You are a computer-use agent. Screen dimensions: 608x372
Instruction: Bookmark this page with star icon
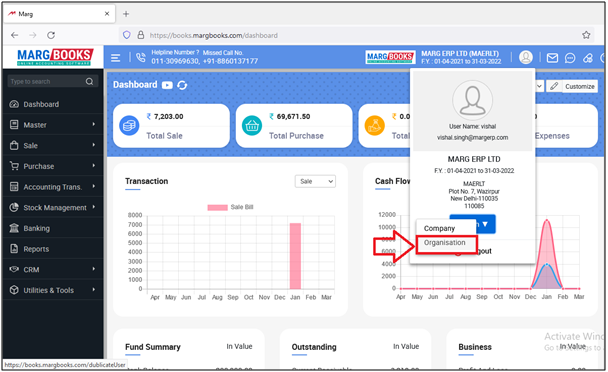pos(586,35)
